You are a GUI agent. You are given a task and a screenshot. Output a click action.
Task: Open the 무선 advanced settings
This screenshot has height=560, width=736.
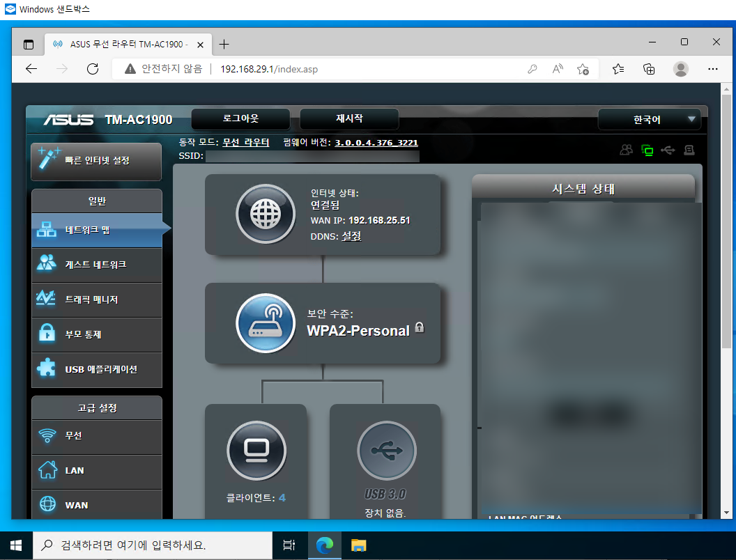coord(97,436)
